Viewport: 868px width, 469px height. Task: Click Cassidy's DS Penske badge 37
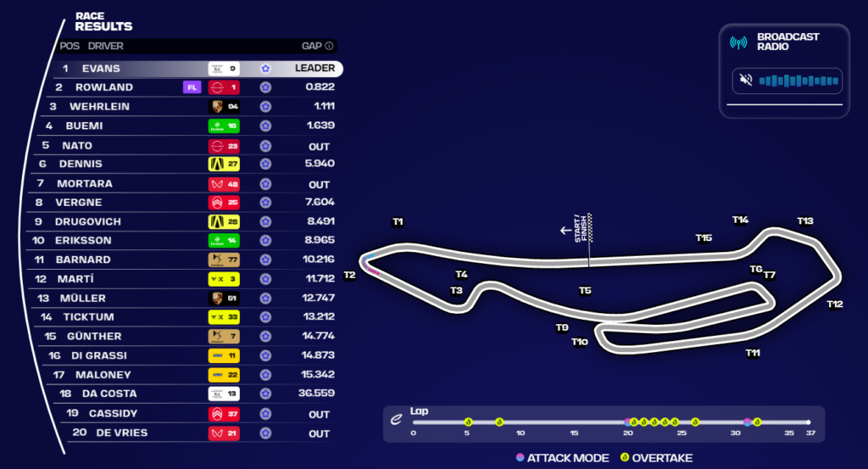[x=224, y=414]
